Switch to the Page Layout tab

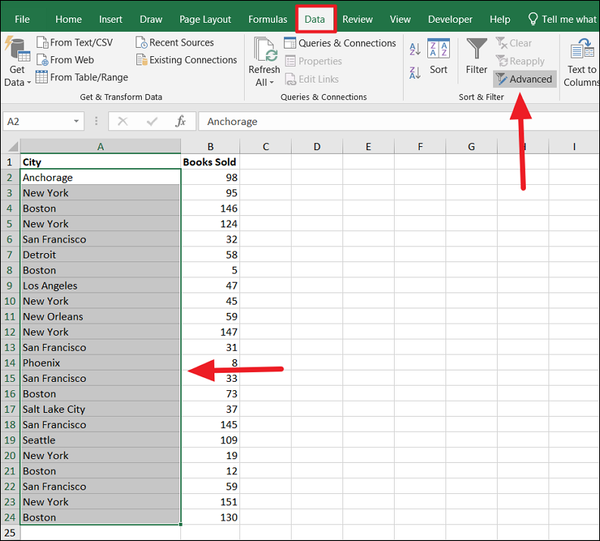[x=205, y=19]
